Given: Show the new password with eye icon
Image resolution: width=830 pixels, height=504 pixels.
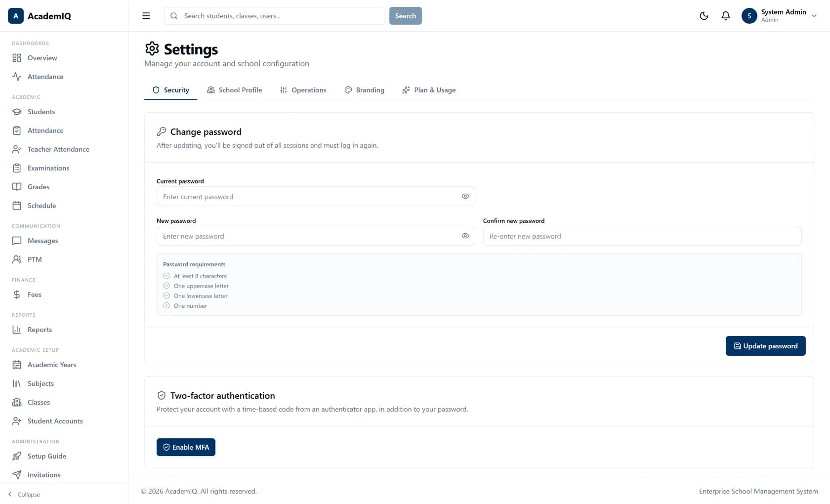Looking at the screenshot, I should (x=465, y=236).
